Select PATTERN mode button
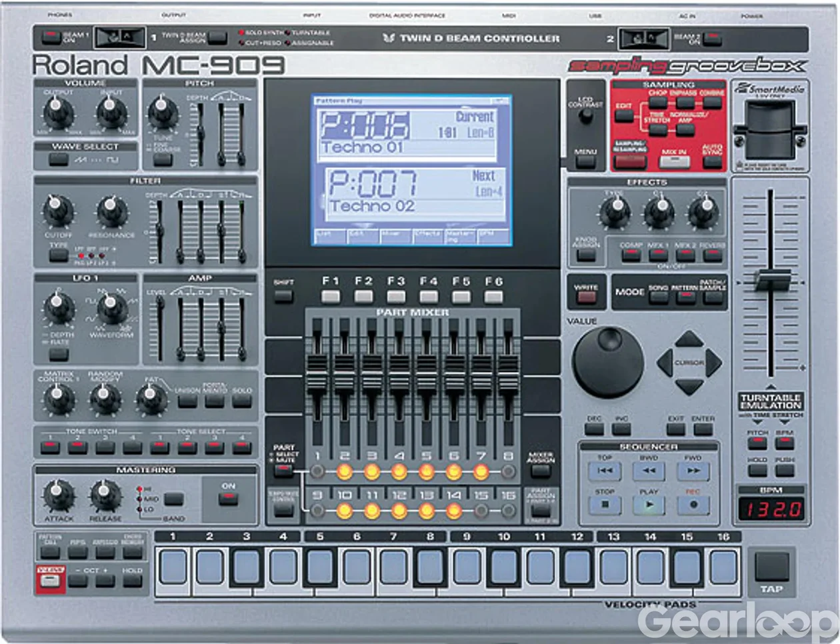 pyautogui.click(x=686, y=298)
